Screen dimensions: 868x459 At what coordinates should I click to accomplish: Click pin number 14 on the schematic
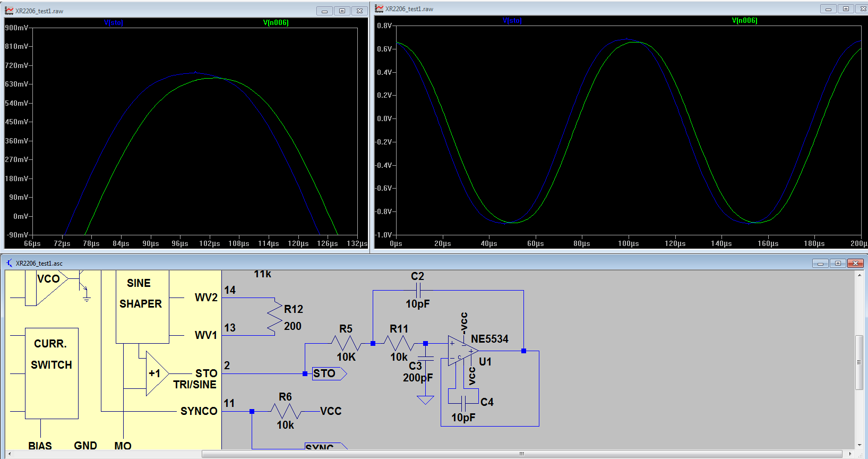230,290
